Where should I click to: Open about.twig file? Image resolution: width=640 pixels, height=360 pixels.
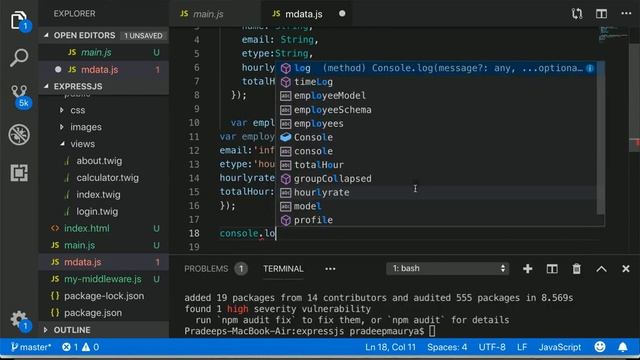pos(104,161)
